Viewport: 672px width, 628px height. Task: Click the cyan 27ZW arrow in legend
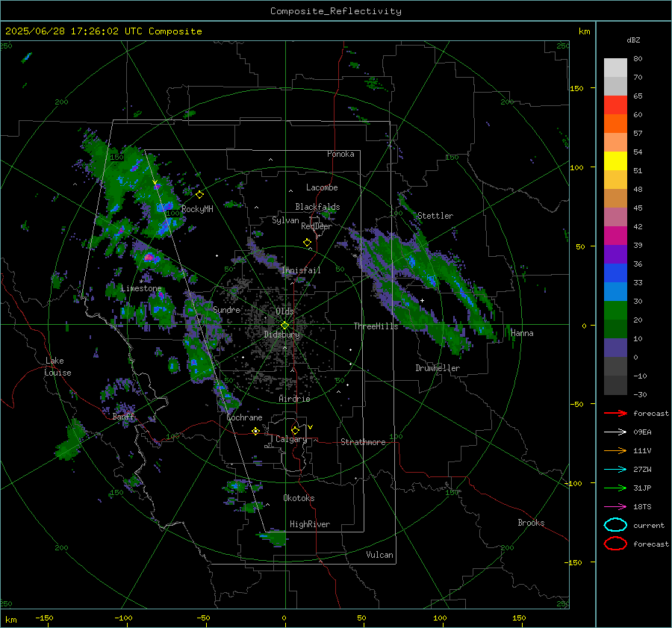point(615,470)
